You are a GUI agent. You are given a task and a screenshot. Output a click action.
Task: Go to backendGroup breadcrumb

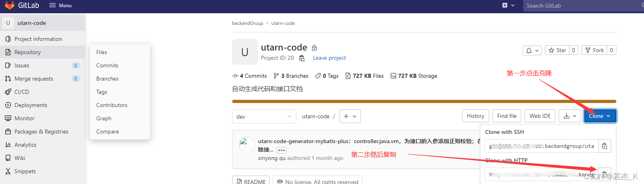pyautogui.click(x=247, y=23)
